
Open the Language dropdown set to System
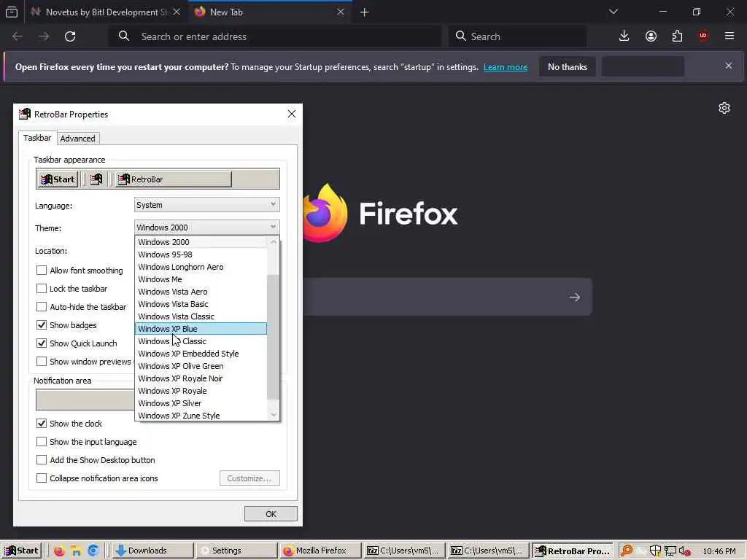(x=206, y=205)
